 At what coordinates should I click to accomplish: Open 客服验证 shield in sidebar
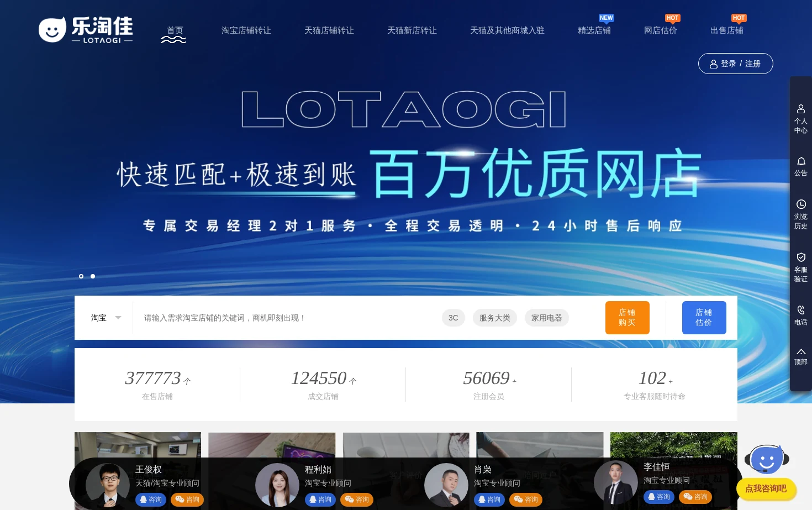point(800,267)
